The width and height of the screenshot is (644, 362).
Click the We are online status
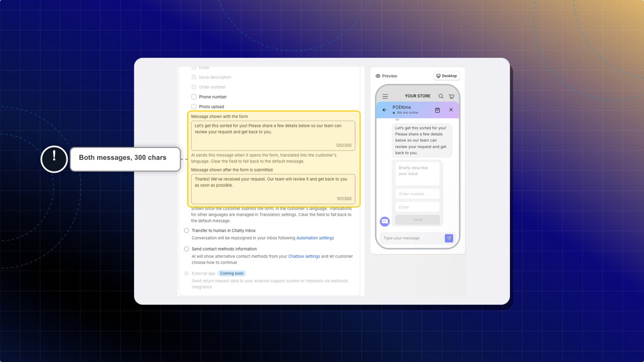pos(407,113)
